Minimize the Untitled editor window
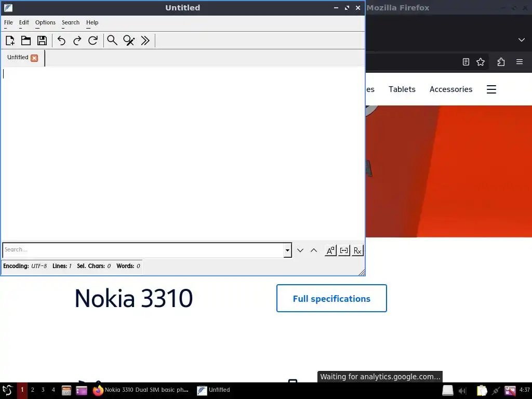The height and width of the screenshot is (399, 532). point(336,8)
